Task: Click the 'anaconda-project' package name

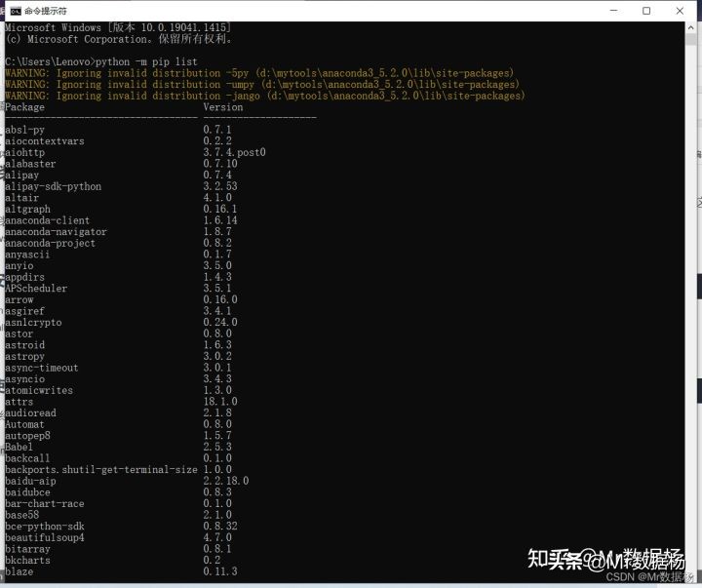Action: tap(50, 243)
